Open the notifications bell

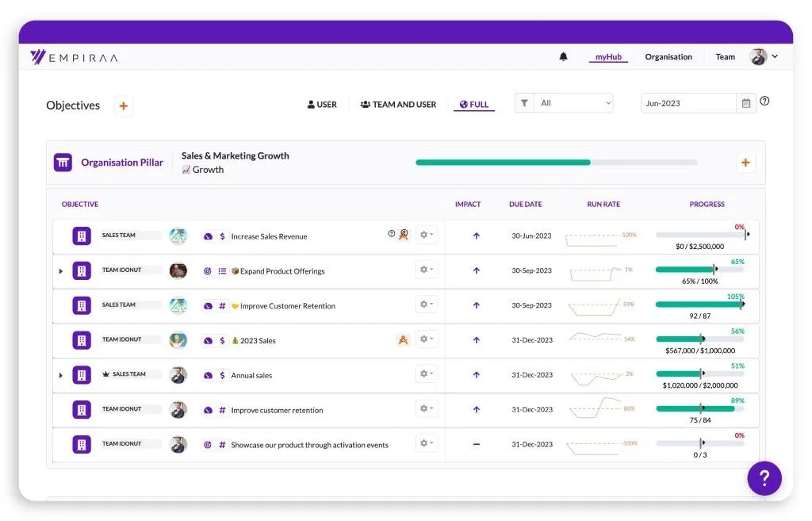coord(563,56)
